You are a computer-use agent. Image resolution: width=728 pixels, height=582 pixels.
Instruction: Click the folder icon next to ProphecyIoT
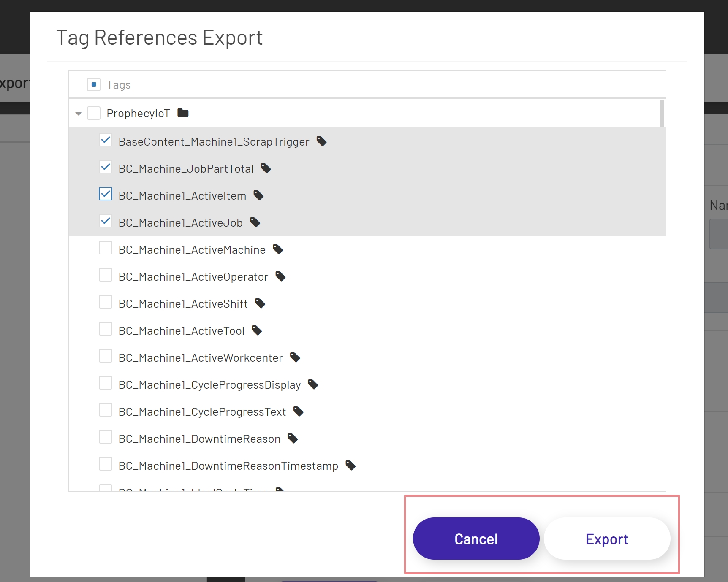[182, 113]
